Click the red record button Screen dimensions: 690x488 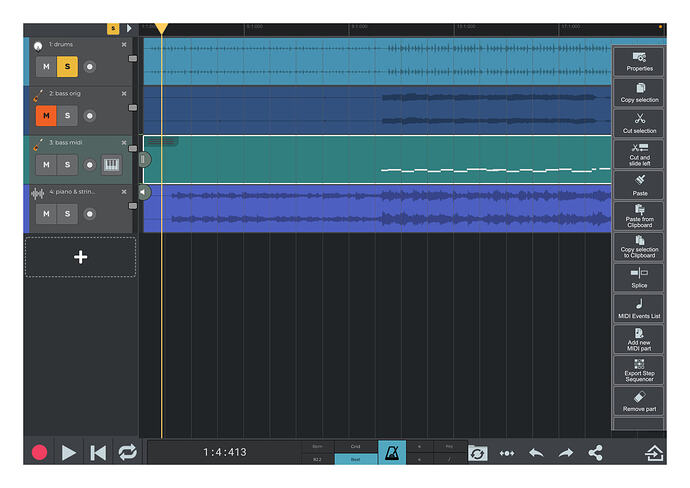(x=40, y=452)
